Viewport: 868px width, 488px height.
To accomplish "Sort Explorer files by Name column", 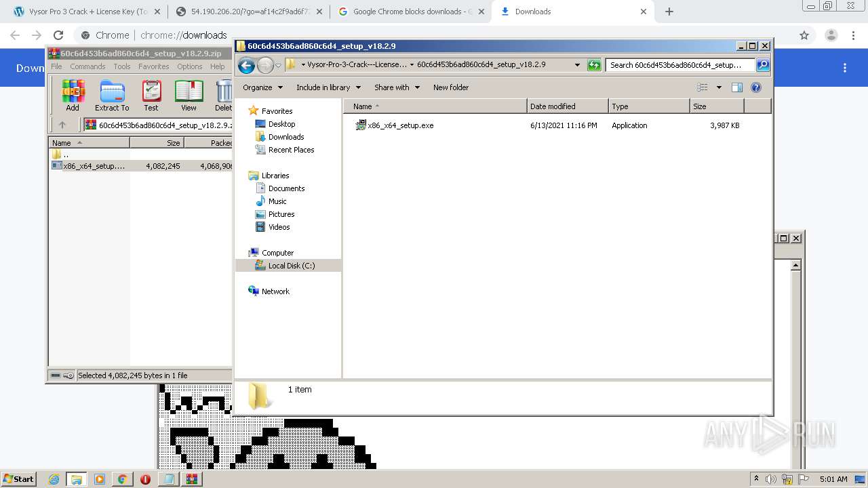I will [x=435, y=106].
